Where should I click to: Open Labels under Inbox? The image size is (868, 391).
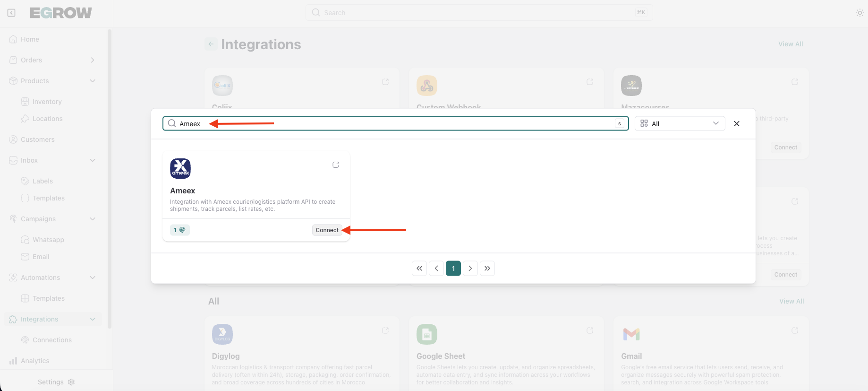[43, 181]
